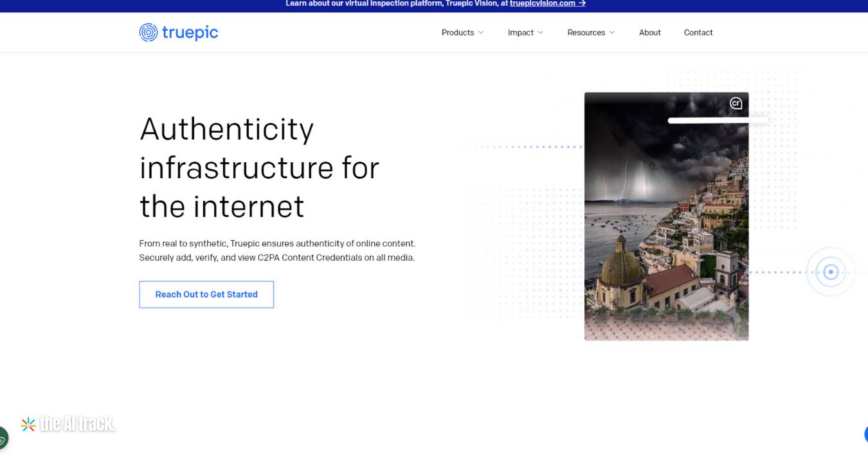The height and width of the screenshot is (455, 868).
Task: Click the Reach Out to Get Started button
Action: [x=206, y=294]
